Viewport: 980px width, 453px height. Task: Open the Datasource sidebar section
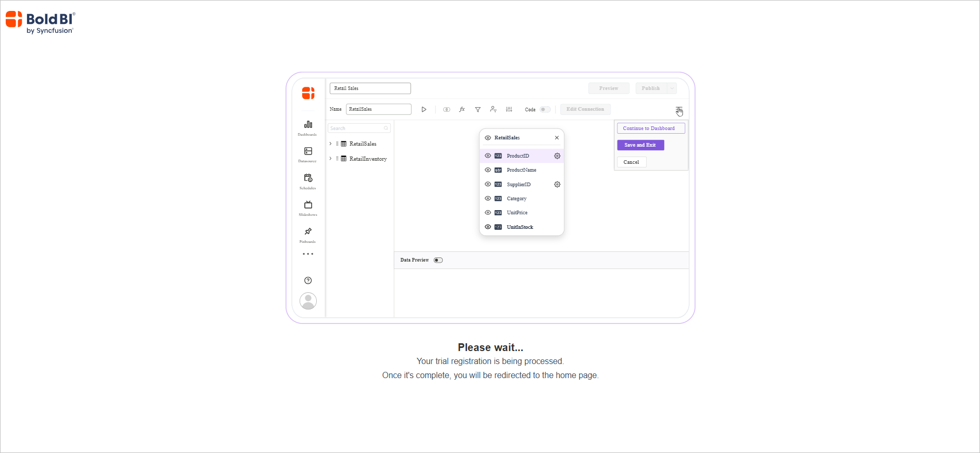tap(308, 154)
